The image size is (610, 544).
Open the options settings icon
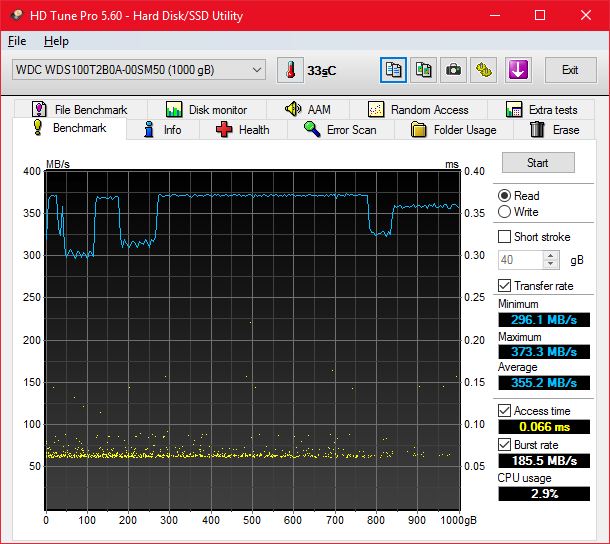(483, 70)
